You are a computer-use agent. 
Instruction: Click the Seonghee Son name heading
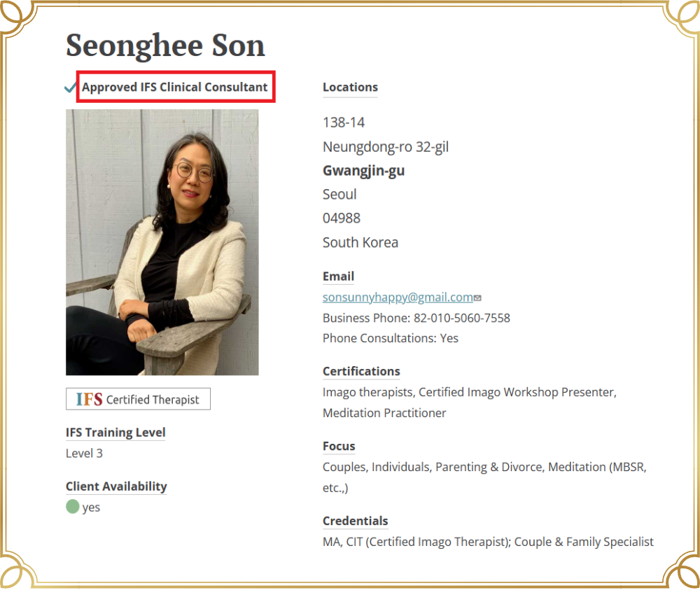(165, 45)
